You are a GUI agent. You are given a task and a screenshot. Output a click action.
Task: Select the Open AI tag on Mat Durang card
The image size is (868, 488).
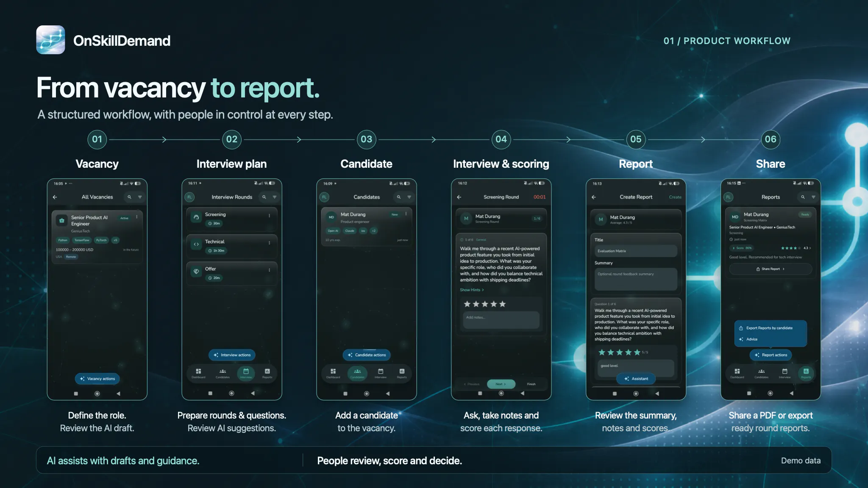tap(333, 231)
